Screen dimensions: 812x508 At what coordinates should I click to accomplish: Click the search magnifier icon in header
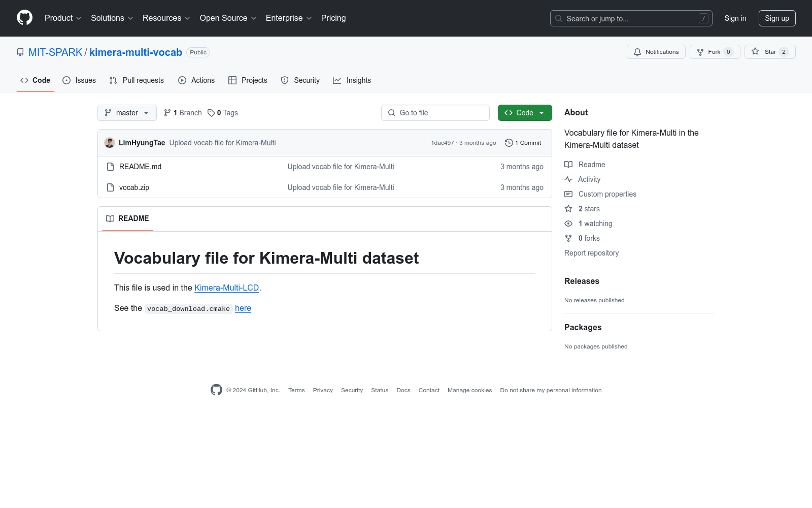559,18
